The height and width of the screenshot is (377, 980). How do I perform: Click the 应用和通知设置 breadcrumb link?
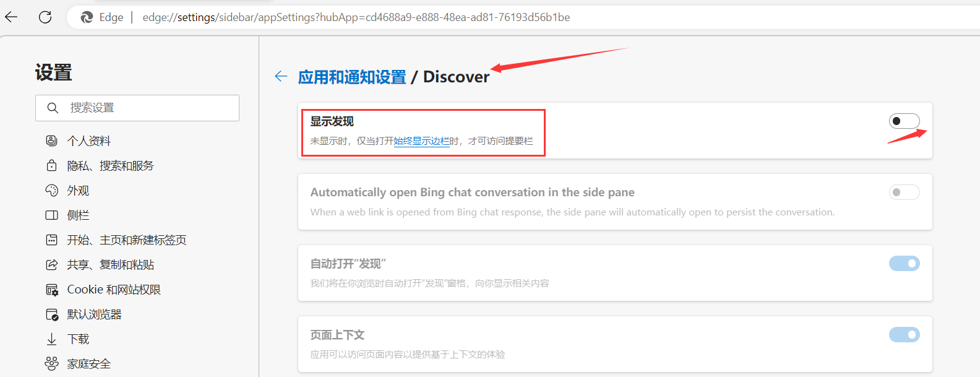click(352, 77)
